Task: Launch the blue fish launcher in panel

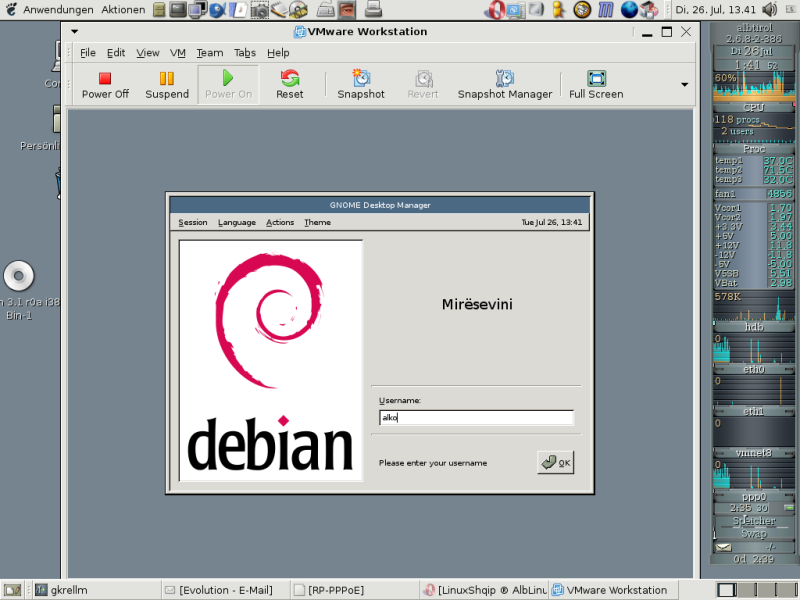Action: (217, 10)
